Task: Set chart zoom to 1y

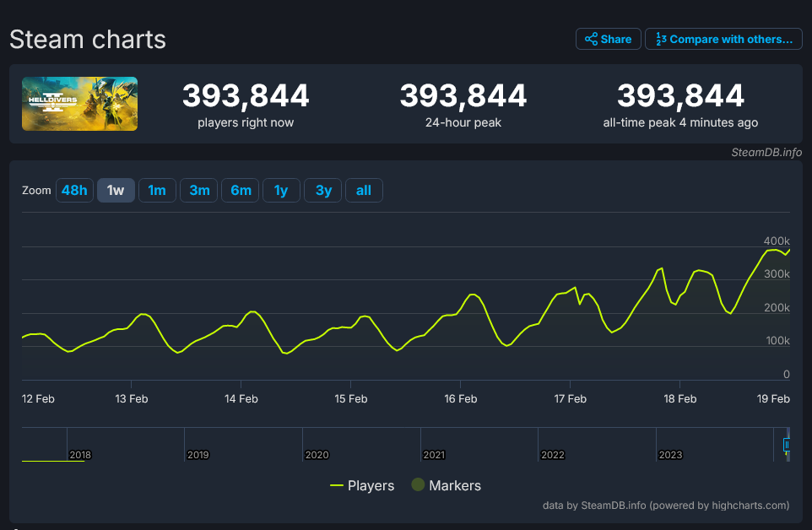Action: click(x=281, y=191)
